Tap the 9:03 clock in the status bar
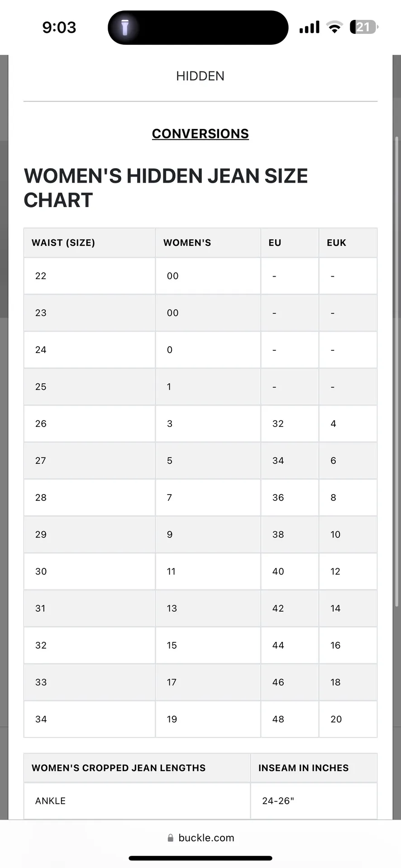The height and width of the screenshot is (868, 401). pos(59,28)
